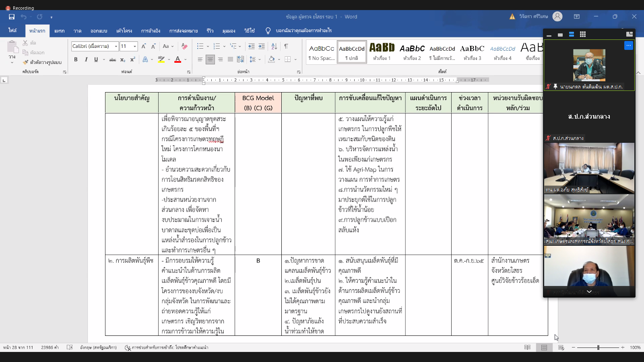Increase font size with grow font icon

pyautogui.click(x=144, y=46)
